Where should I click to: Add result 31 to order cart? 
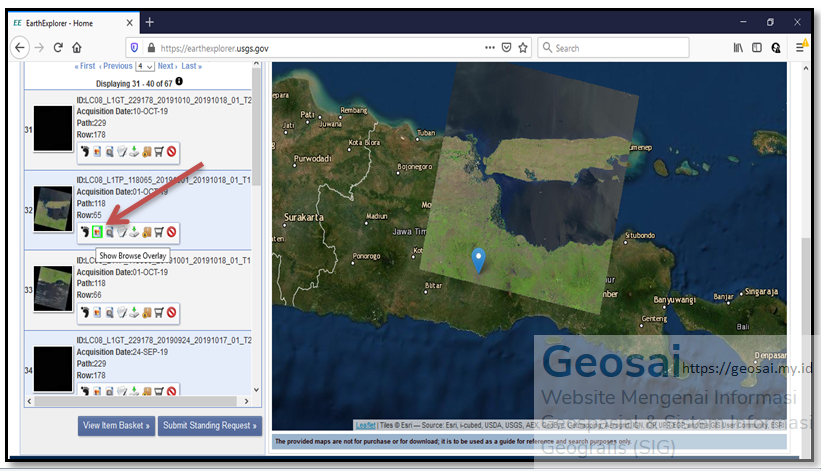tap(159, 152)
